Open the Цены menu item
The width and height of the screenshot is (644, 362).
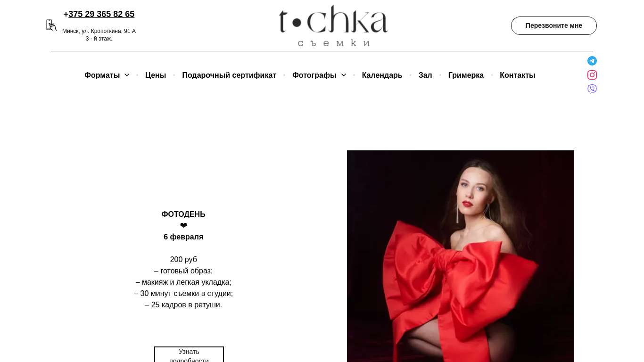pyautogui.click(x=156, y=75)
